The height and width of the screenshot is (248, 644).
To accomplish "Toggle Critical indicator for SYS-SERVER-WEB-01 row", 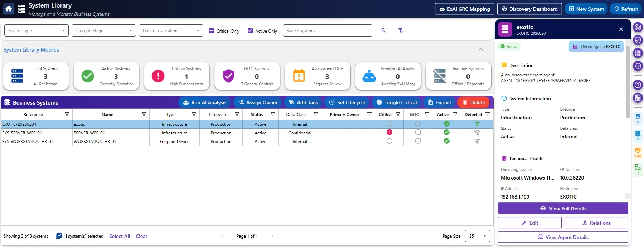I will point(389,132).
